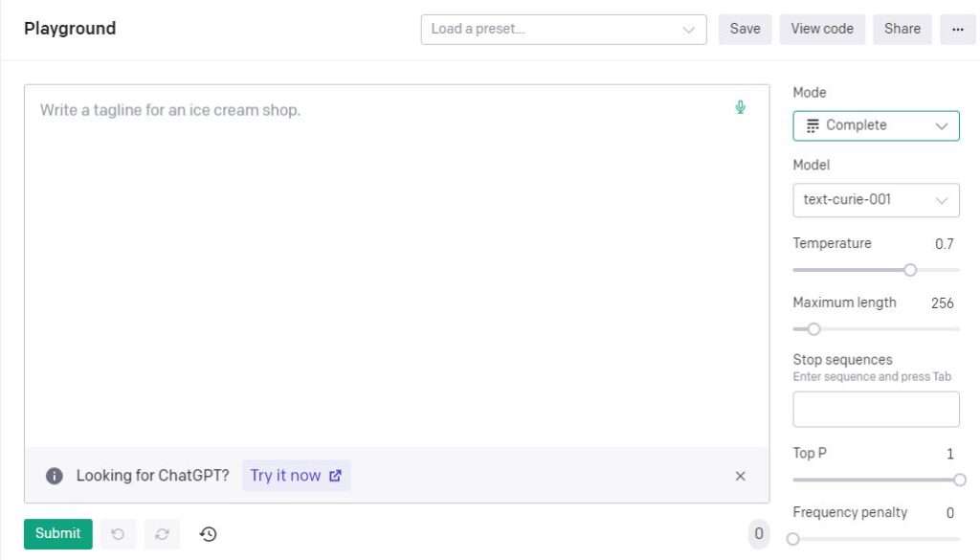Open View code
The image size is (980, 560).
pos(822,30)
